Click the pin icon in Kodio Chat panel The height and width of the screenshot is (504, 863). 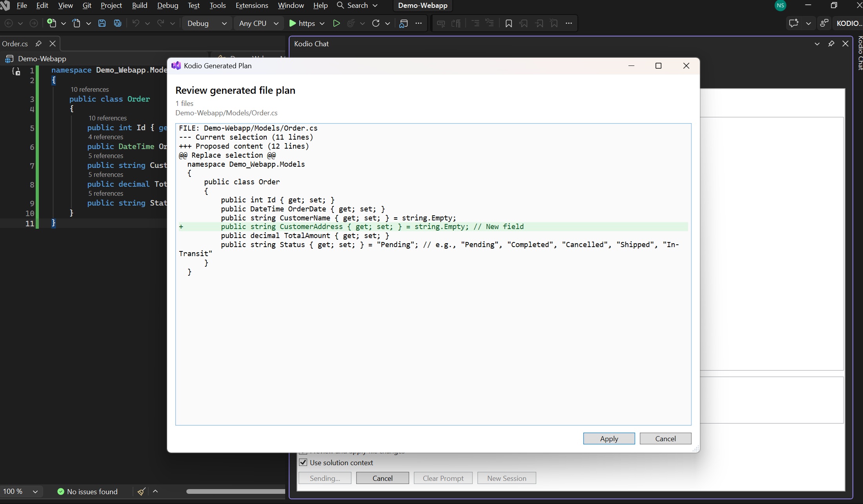point(831,44)
